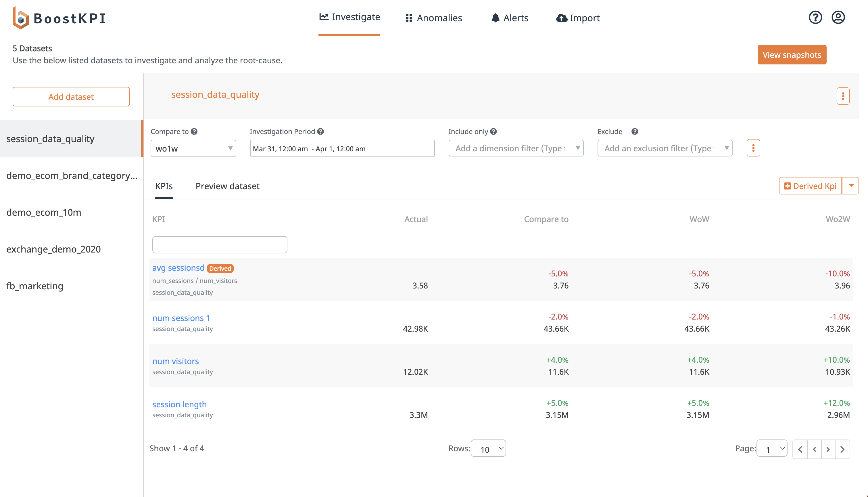Open the wo1w comparison dropdown
868x497 pixels.
[x=193, y=148]
